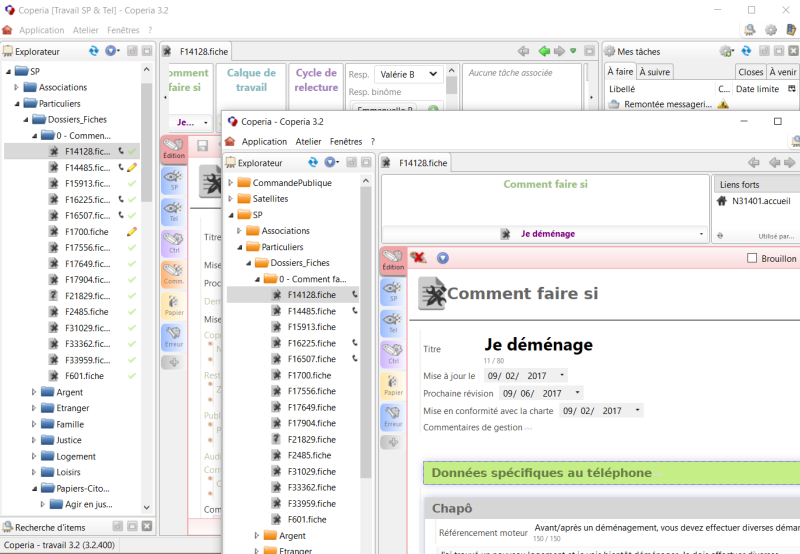Click Comm. icon in background window sidebar
Image resolution: width=800 pixels, height=554 pixels.
(174, 273)
